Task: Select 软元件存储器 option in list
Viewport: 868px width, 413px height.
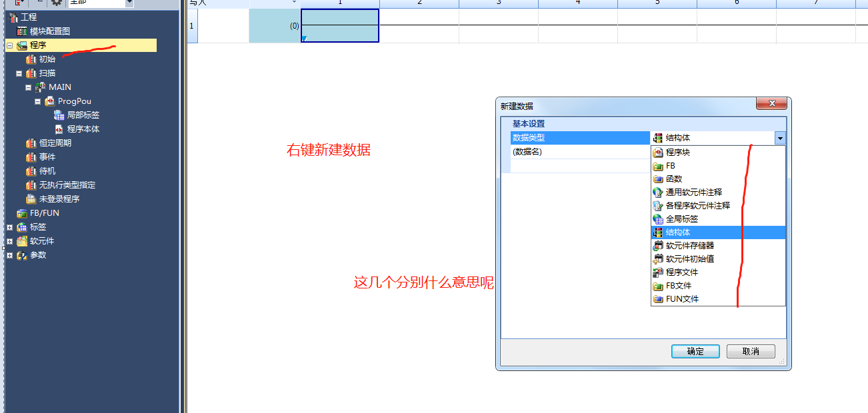Action: coord(689,246)
